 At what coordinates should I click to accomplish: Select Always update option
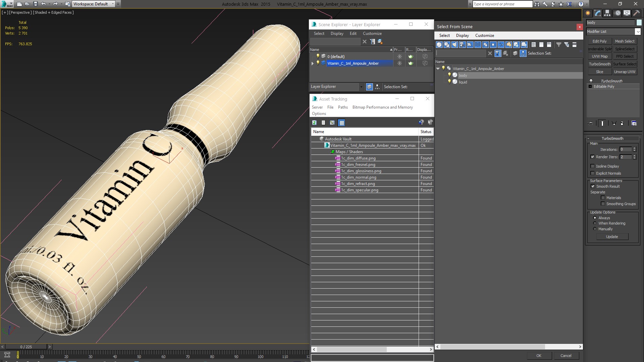point(595,218)
